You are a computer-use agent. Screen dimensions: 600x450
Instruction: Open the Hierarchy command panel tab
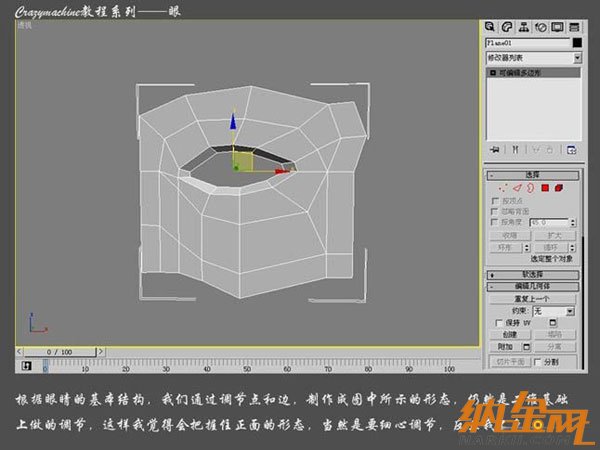524,27
